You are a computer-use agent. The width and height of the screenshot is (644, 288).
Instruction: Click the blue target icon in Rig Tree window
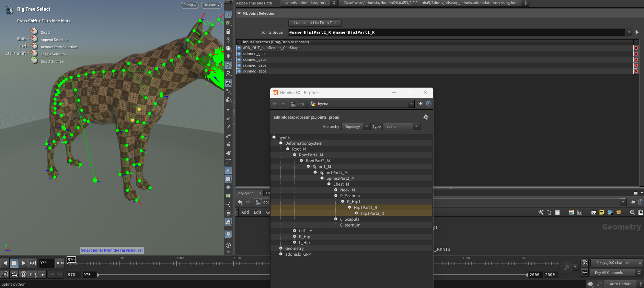pyautogui.click(x=429, y=104)
